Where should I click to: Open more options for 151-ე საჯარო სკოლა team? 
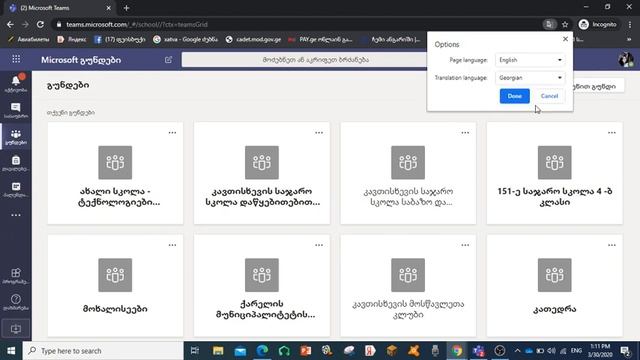pos(611,133)
